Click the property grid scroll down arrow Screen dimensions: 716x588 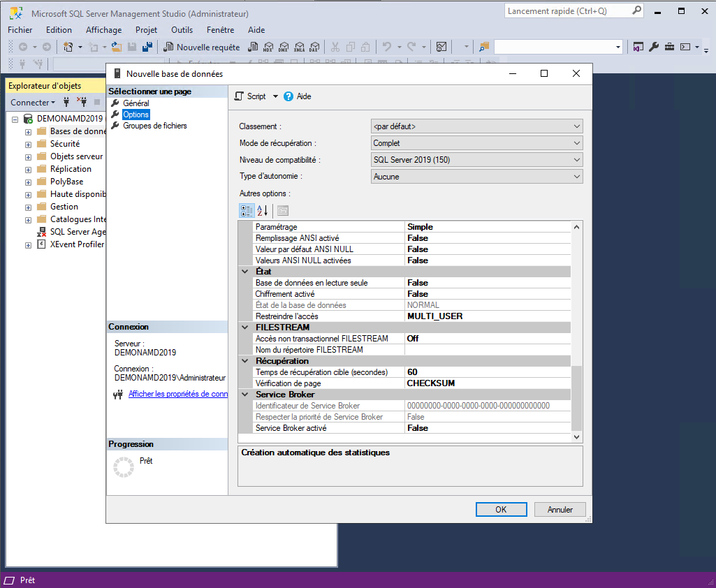click(576, 436)
